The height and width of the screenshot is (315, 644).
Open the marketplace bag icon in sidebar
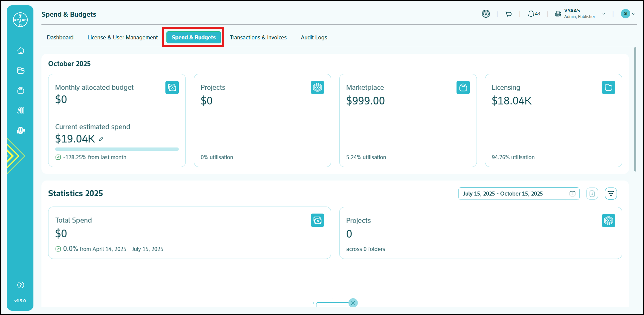tap(21, 90)
